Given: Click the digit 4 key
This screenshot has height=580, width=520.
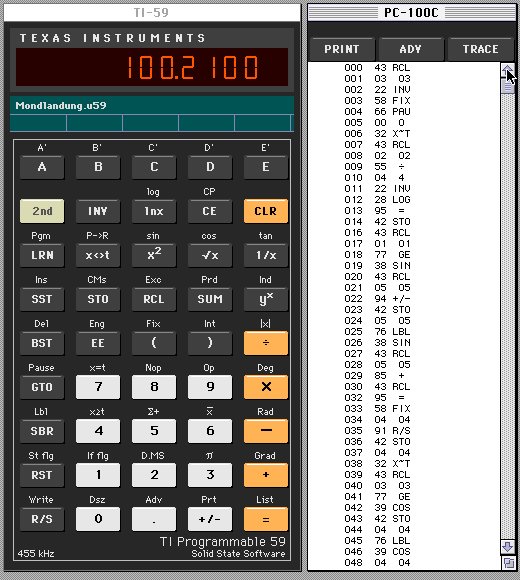Looking at the screenshot, I should [98, 431].
